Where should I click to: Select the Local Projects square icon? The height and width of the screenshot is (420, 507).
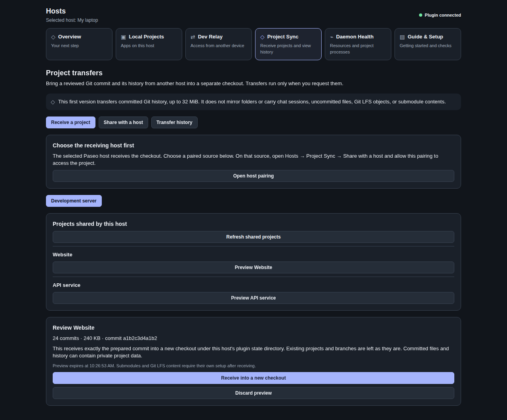[123, 37]
